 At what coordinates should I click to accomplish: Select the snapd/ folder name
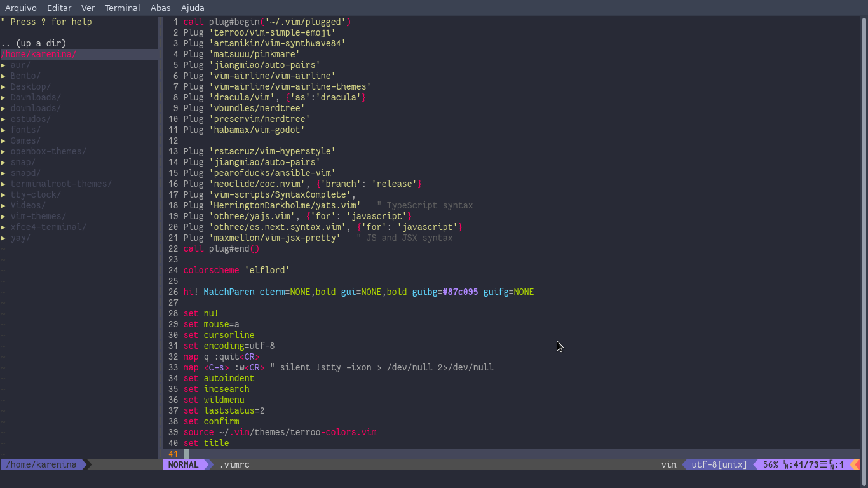pos(25,173)
